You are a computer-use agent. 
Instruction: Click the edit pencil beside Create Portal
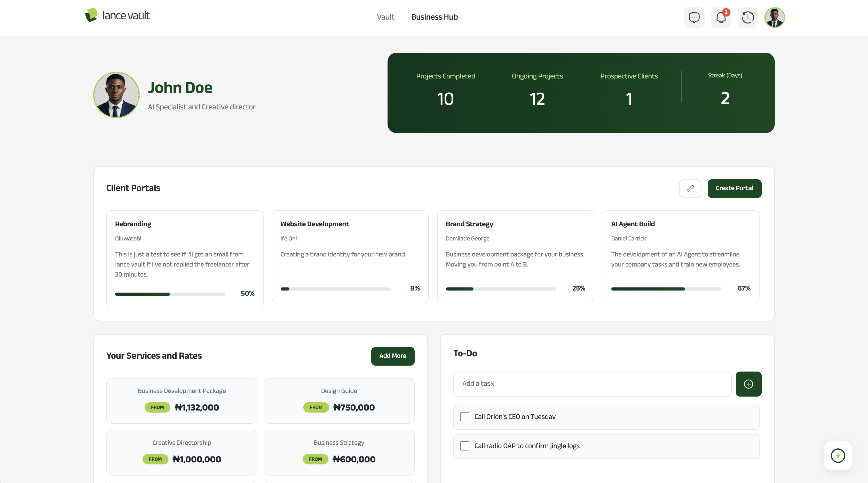690,188
